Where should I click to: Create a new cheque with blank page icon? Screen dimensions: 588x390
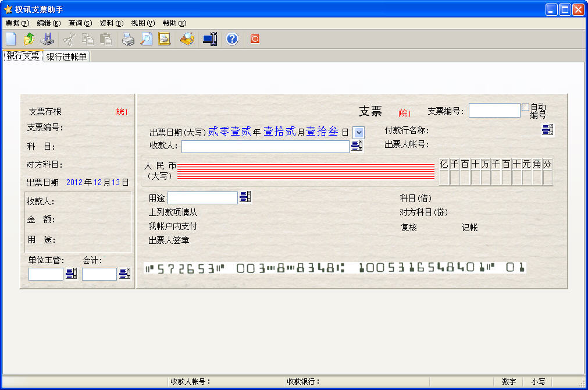(11, 38)
